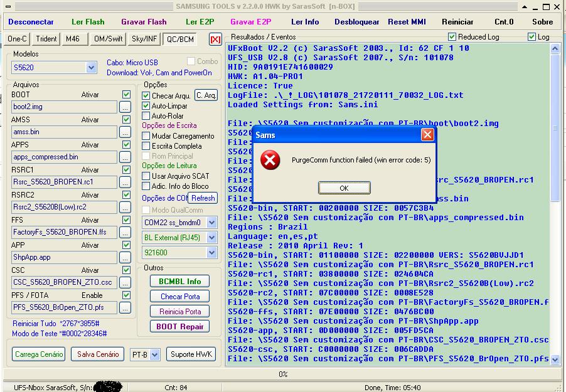Browse for the APPS apps_compressed.bin file
This screenshot has width=566, height=392.
click(125, 157)
